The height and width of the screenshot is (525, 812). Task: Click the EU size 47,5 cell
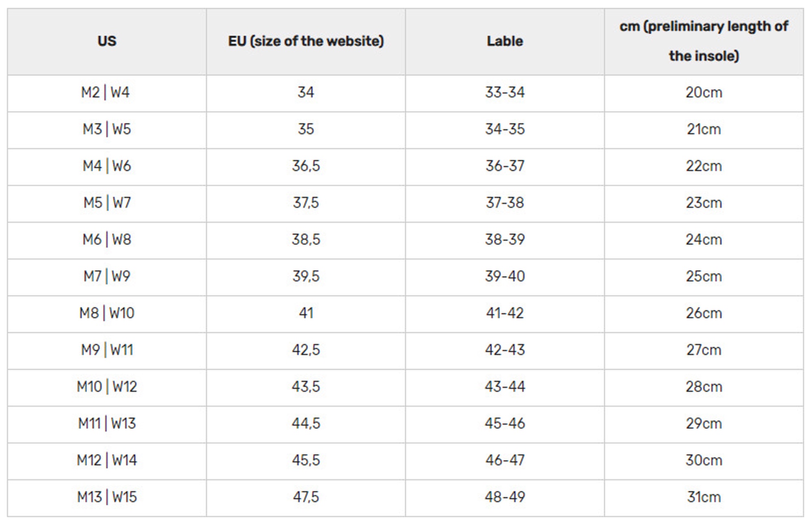point(306,498)
